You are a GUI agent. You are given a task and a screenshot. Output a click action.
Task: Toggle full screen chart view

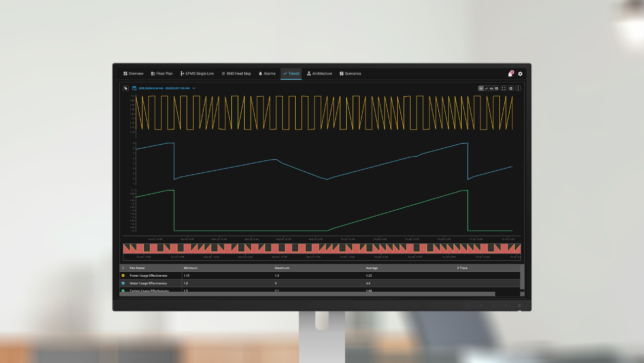click(x=504, y=88)
